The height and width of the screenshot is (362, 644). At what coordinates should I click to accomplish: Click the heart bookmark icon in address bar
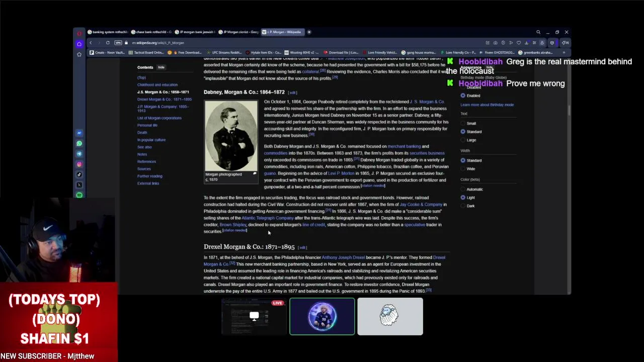519,43
